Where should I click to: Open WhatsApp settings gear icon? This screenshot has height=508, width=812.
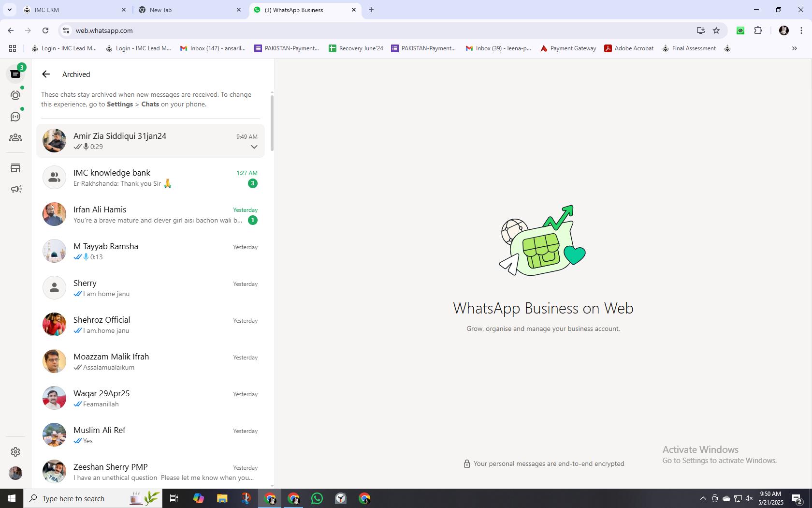click(x=15, y=451)
